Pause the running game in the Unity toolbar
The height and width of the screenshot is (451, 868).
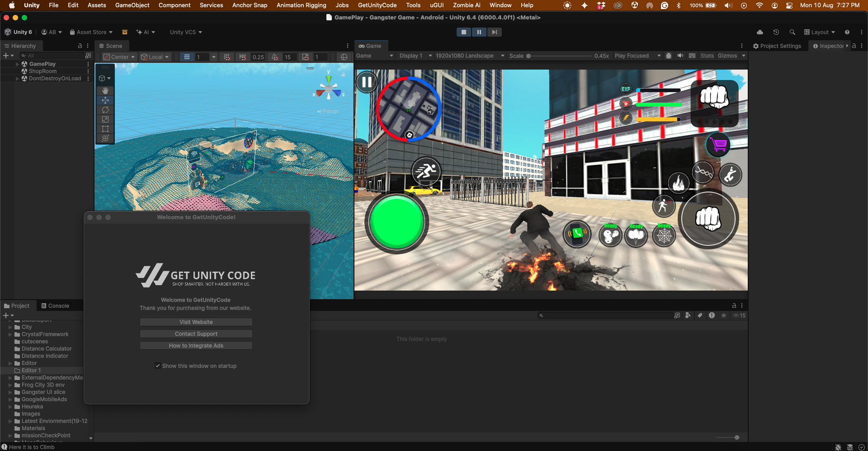(x=479, y=32)
